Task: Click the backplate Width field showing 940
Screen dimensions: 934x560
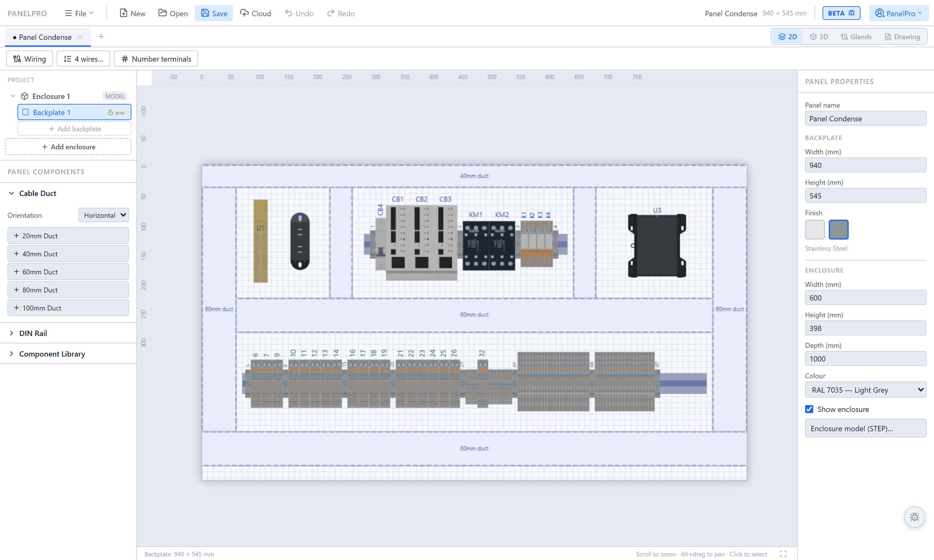Action: pyautogui.click(x=865, y=165)
